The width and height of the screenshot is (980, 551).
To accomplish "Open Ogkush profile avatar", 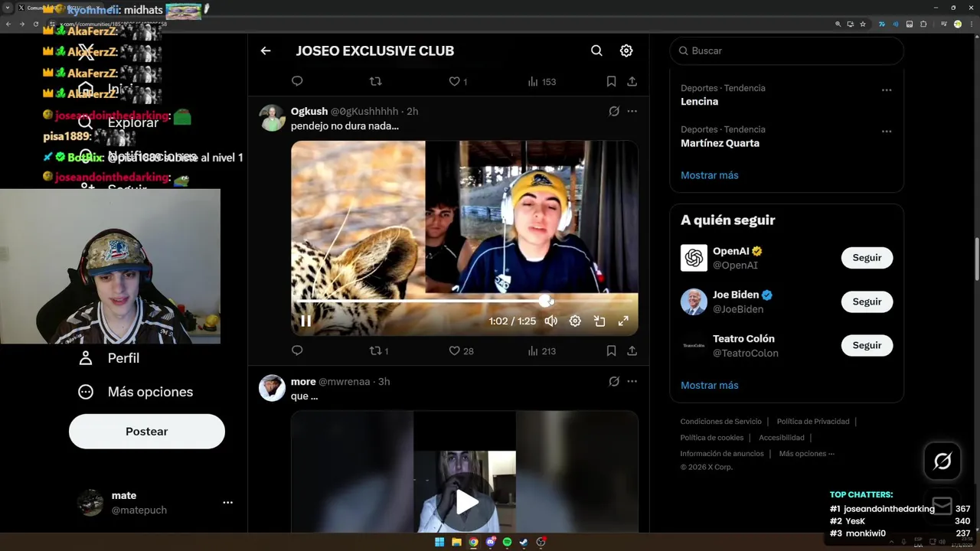I will (x=272, y=119).
